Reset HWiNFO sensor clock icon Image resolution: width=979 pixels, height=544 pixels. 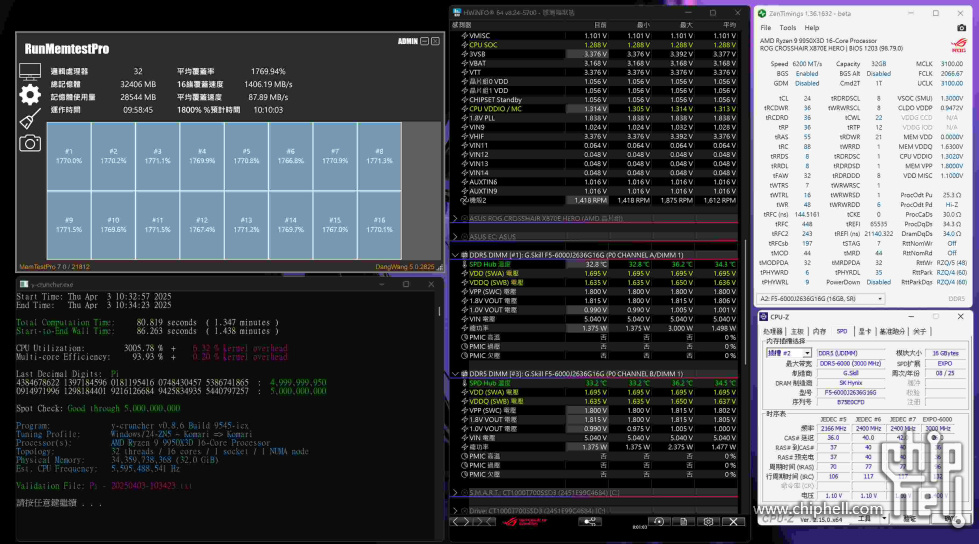pos(659,522)
